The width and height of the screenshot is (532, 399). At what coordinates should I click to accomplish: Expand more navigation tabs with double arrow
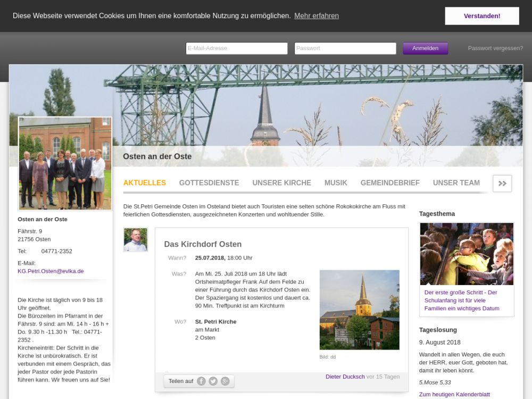502,183
